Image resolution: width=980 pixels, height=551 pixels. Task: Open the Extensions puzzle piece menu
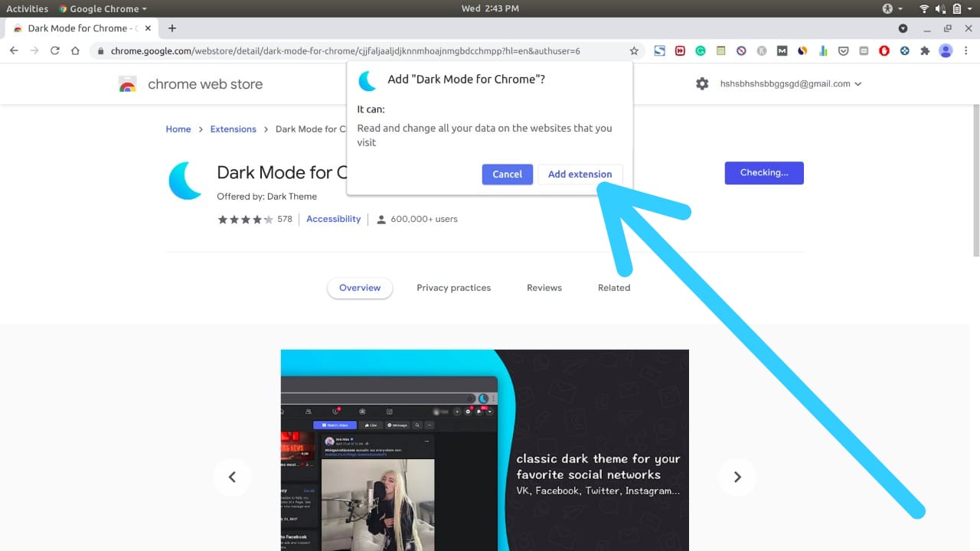[925, 51]
